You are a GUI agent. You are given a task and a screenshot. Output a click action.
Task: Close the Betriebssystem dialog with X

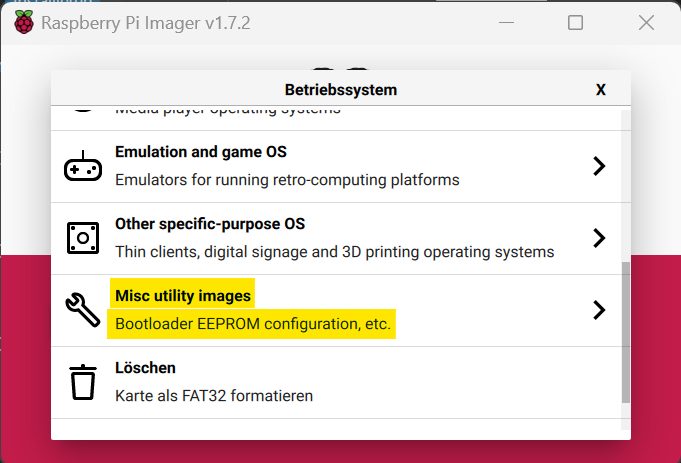click(601, 90)
